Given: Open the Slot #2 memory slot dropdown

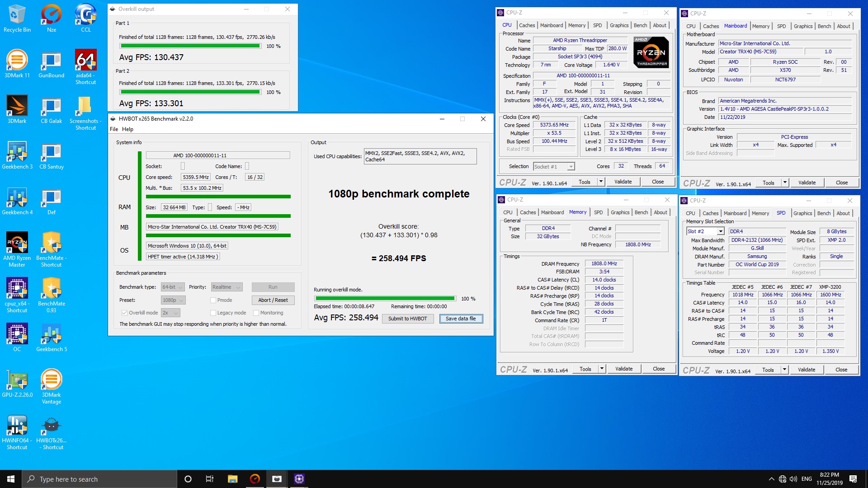Looking at the screenshot, I should (705, 231).
